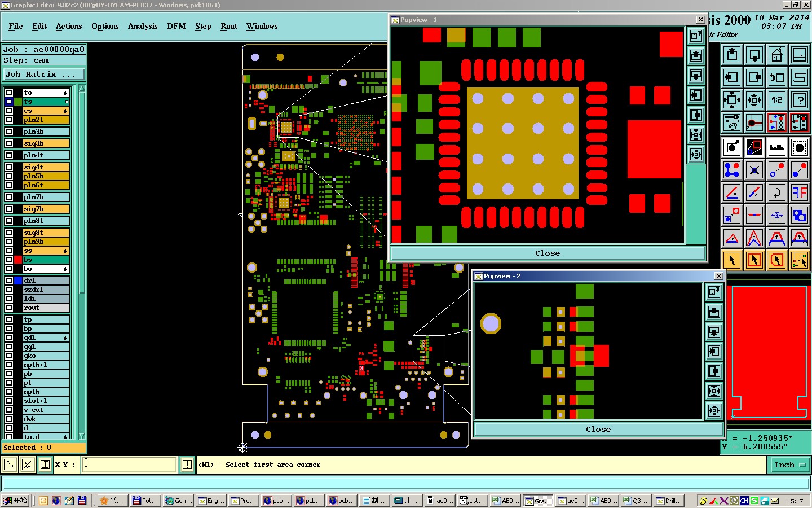The width and height of the screenshot is (812, 508).
Task: Click the blue and red connected nodes icon
Action: [732, 169]
